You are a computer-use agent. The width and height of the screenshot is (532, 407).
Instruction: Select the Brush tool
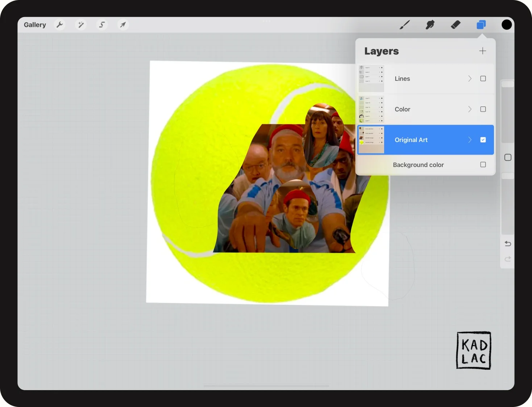[405, 25]
